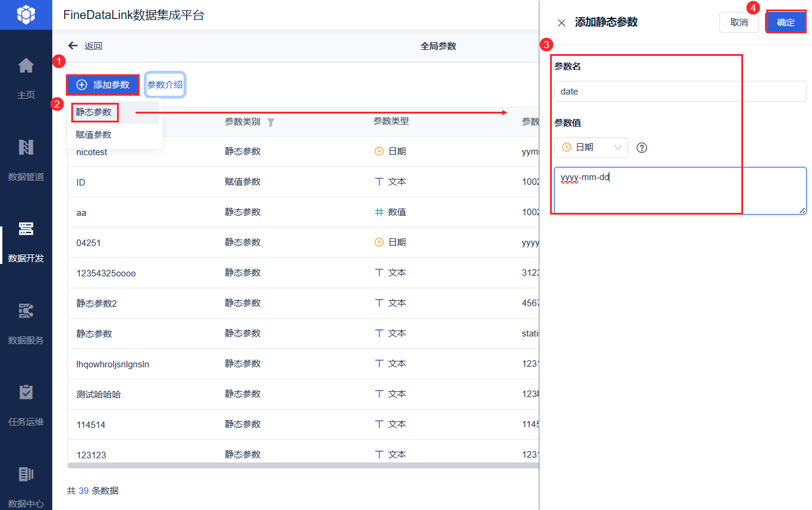
Task: Expand the 日期 parameter type dropdown
Action: click(591, 147)
